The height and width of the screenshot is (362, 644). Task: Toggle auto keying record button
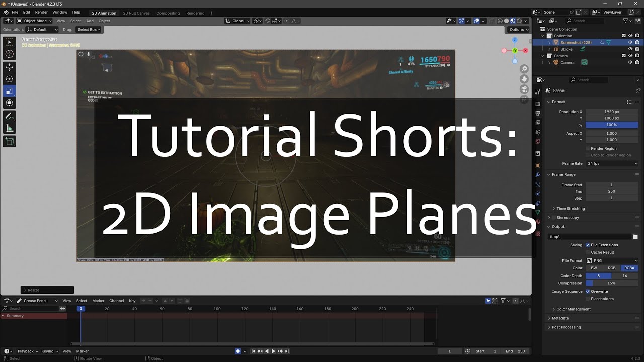(238, 351)
